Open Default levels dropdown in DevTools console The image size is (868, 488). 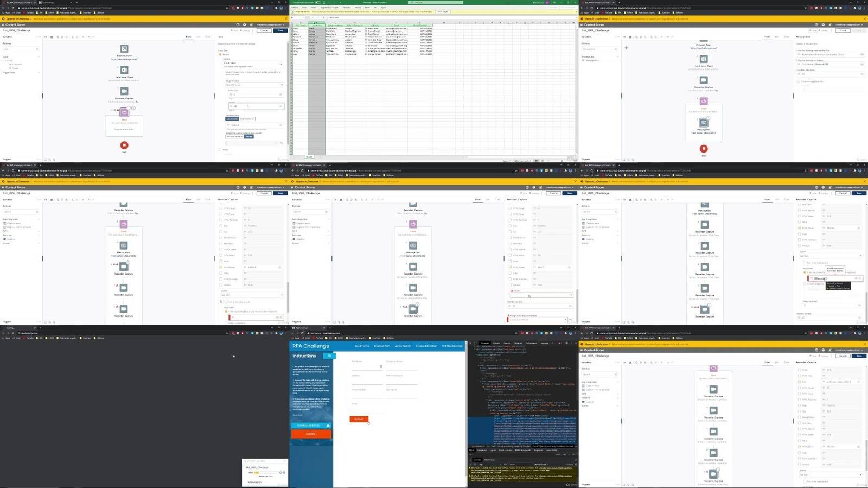541,464
